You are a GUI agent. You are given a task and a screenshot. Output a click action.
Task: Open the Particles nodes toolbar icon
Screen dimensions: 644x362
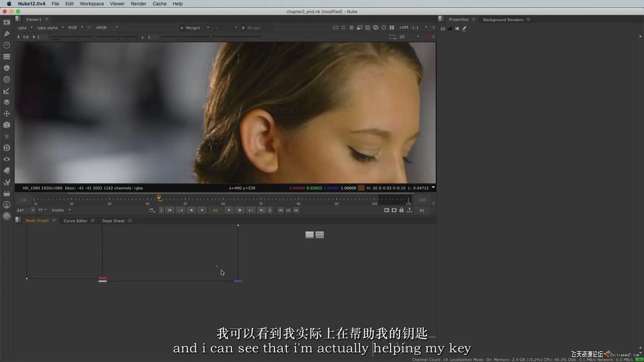point(7,136)
